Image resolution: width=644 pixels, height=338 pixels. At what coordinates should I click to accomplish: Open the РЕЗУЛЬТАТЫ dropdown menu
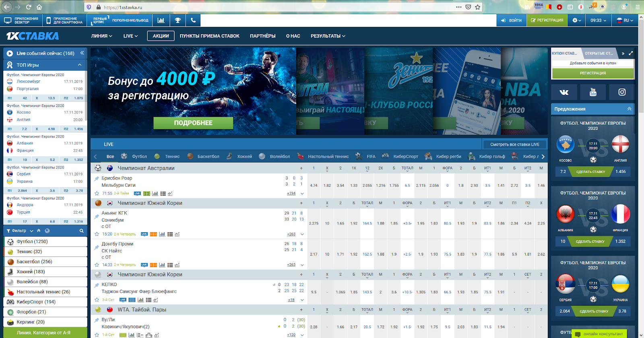pyautogui.click(x=328, y=36)
